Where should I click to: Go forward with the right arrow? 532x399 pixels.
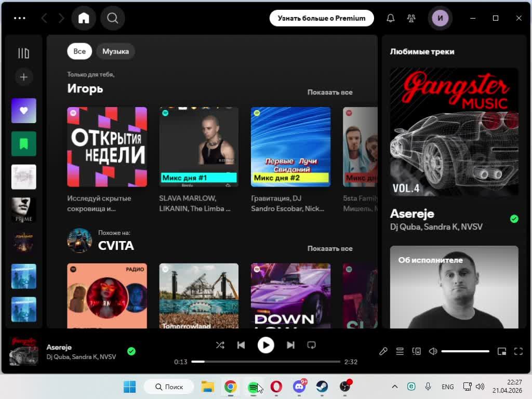coord(61,18)
